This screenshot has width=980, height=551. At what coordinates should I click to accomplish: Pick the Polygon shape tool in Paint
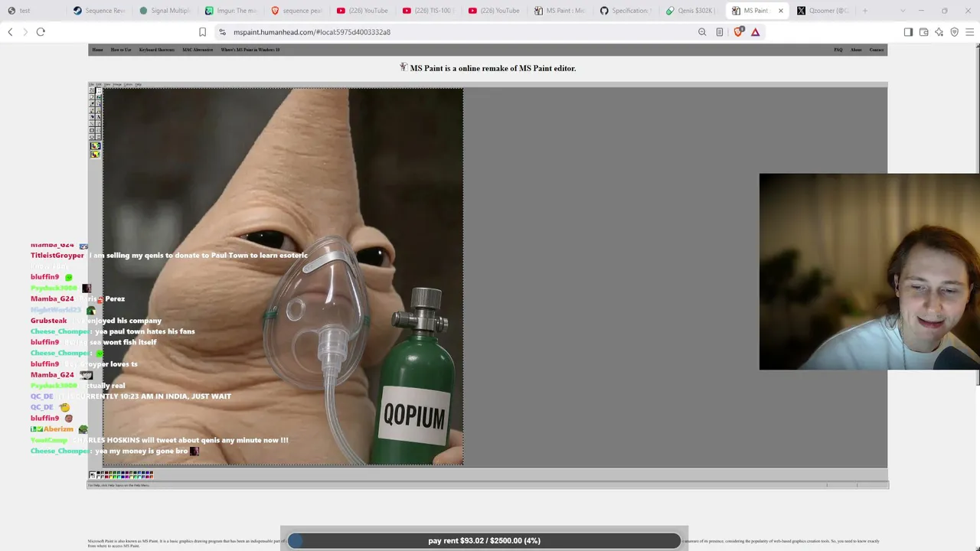99,130
